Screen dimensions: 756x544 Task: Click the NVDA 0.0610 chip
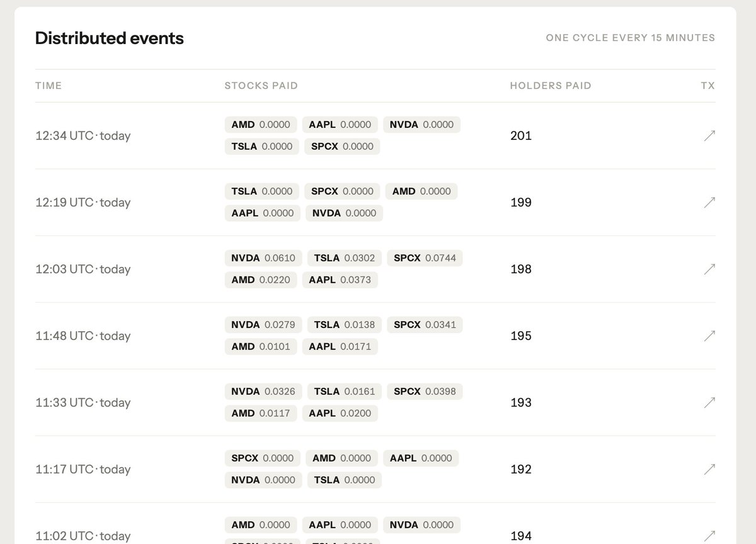263,258
